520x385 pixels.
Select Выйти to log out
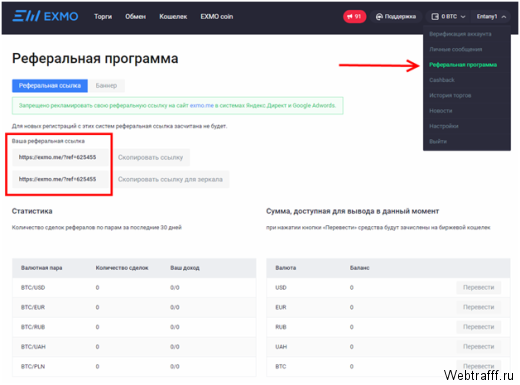pyautogui.click(x=438, y=141)
